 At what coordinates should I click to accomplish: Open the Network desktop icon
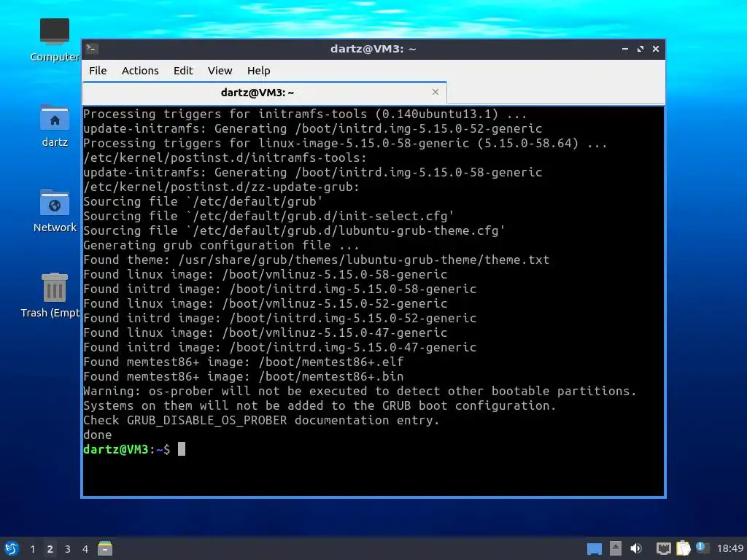54,211
